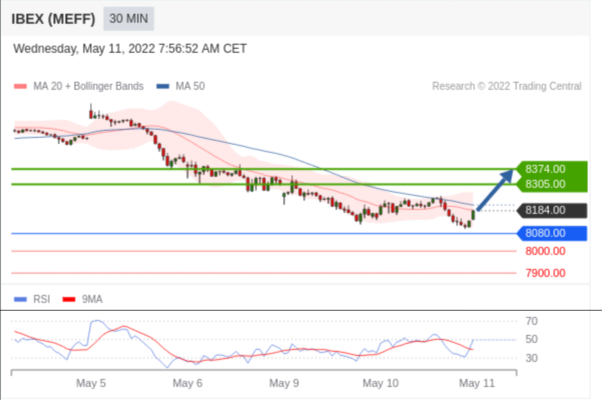This screenshot has height=404, width=602.
Task: Select the MA 50 legend label
Action: click(190, 86)
